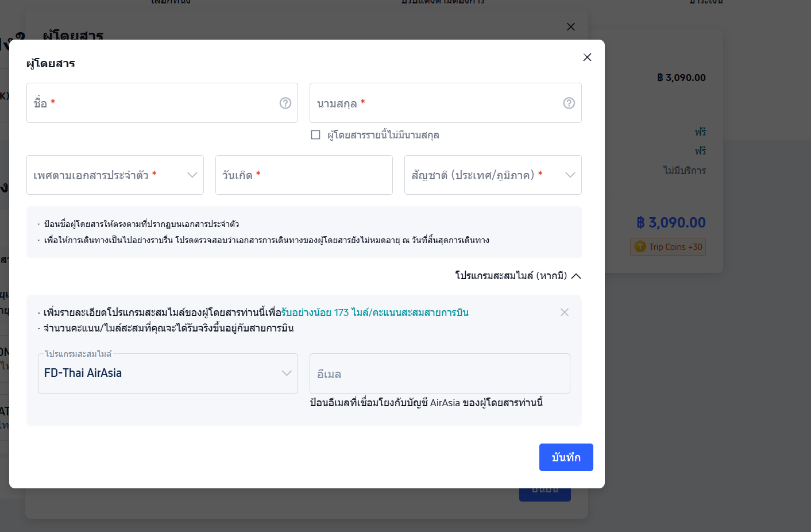This screenshot has height=532, width=811.
Task: Click the dropdown arrow beside FD-Thai AirAsia
Action: pos(287,373)
